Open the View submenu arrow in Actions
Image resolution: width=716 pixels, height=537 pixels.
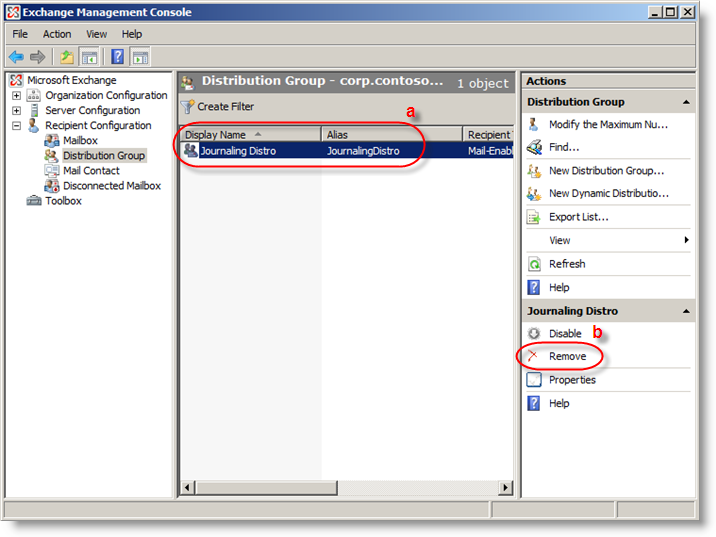[x=686, y=240]
